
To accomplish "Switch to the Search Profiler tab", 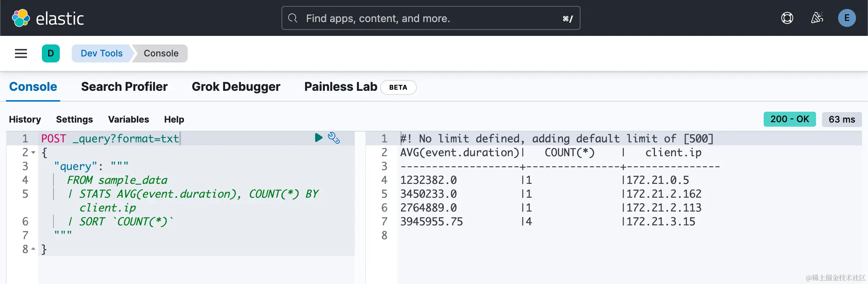I will 124,87.
